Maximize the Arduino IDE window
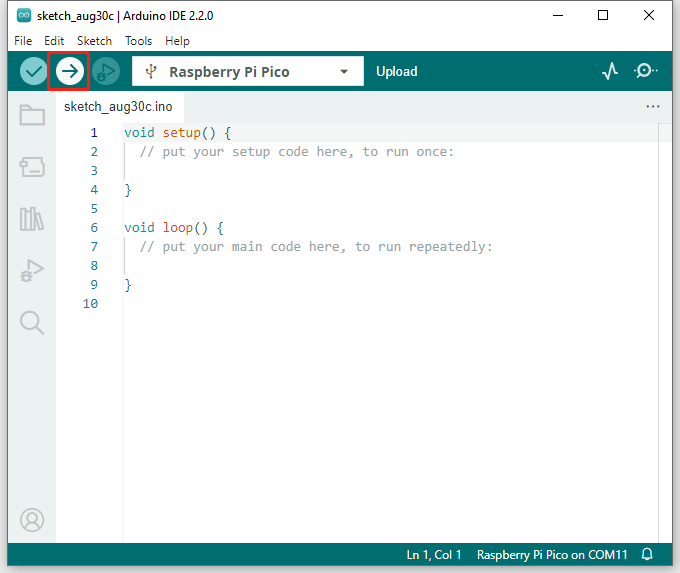Image resolution: width=680 pixels, height=573 pixels. tap(603, 16)
